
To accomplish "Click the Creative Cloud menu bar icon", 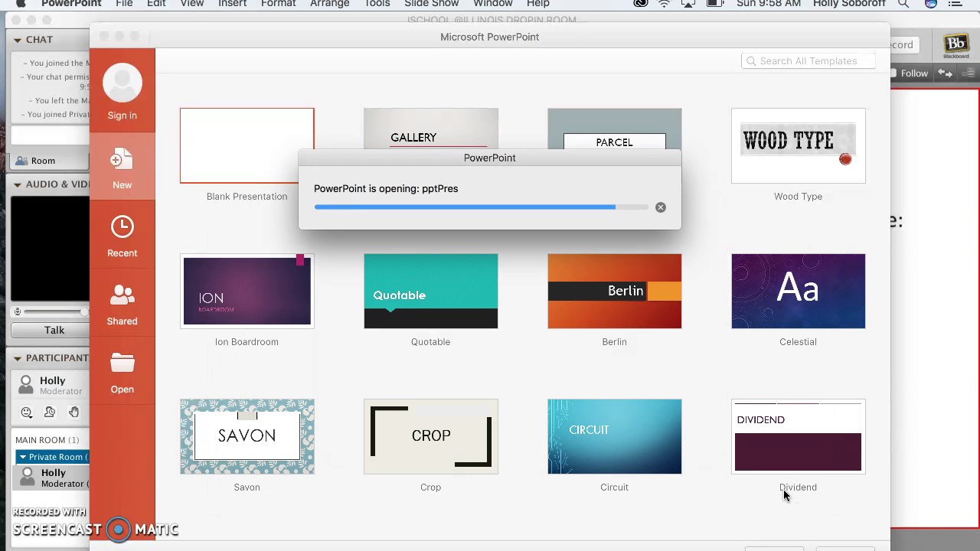I will point(641,3).
